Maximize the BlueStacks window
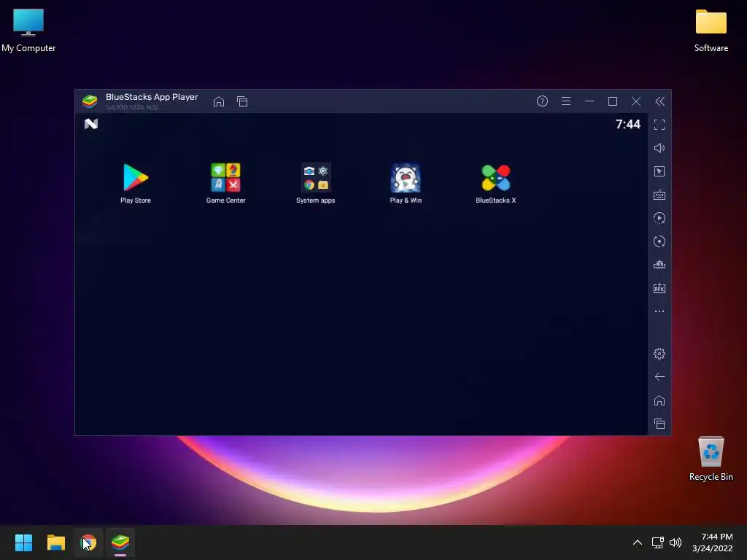 [613, 101]
